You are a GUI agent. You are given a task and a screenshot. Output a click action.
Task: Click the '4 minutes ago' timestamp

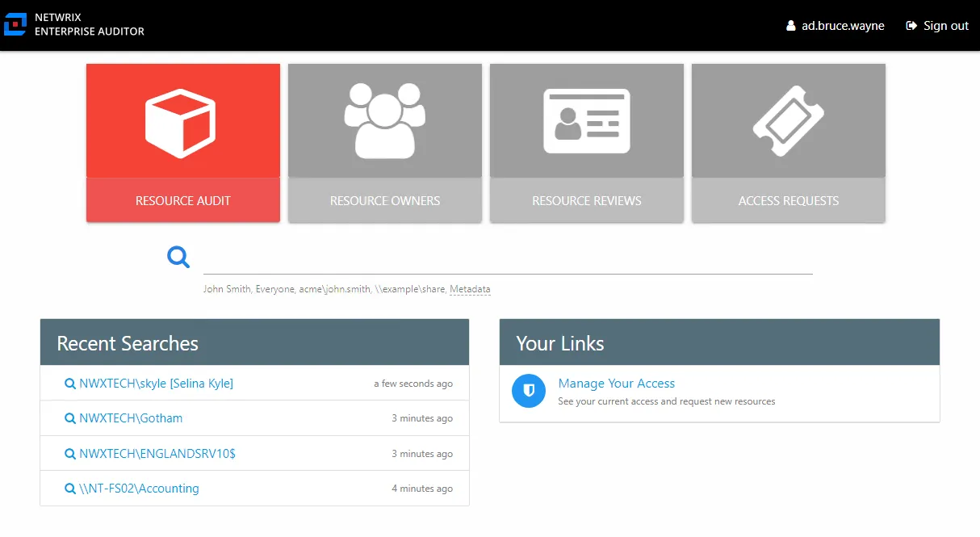coord(422,489)
